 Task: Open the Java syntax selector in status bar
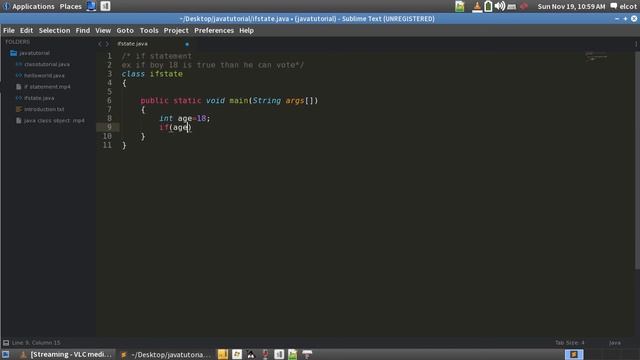[x=615, y=343]
